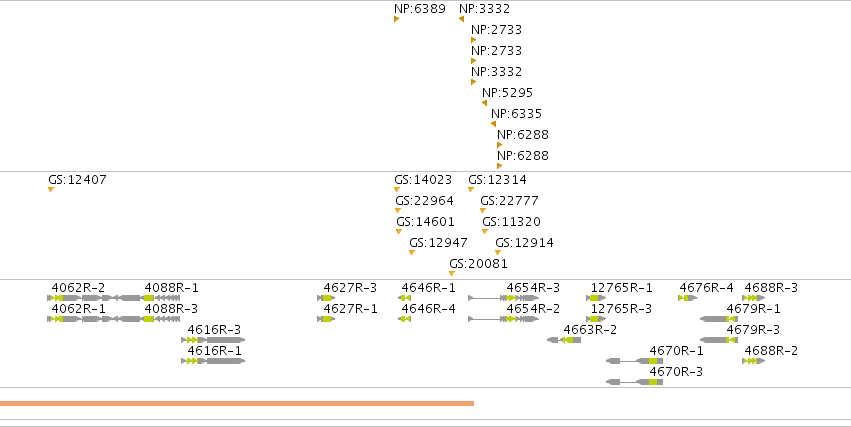Select the NP:6389 triangle marker
Viewport: 851px width, 427px height.
coord(397,19)
